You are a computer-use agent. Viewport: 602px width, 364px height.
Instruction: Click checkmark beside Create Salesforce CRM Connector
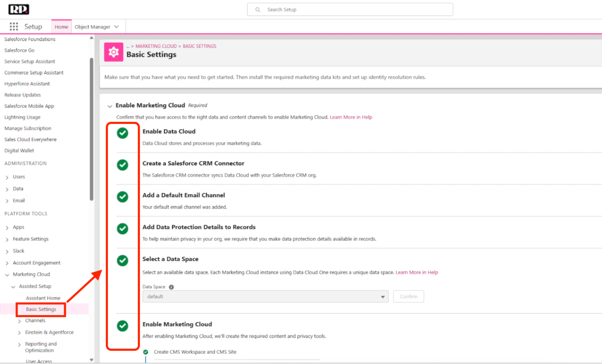[123, 165]
